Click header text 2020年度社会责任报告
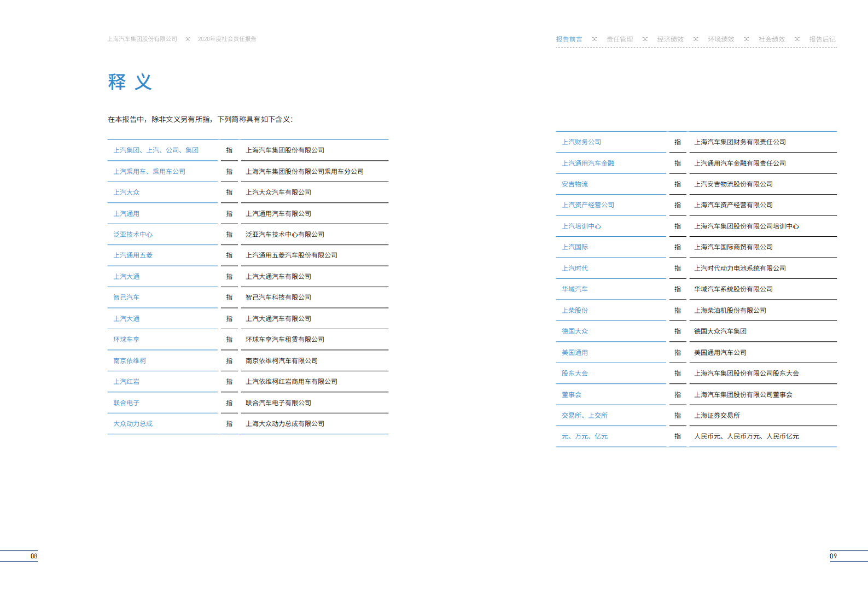 coord(227,39)
